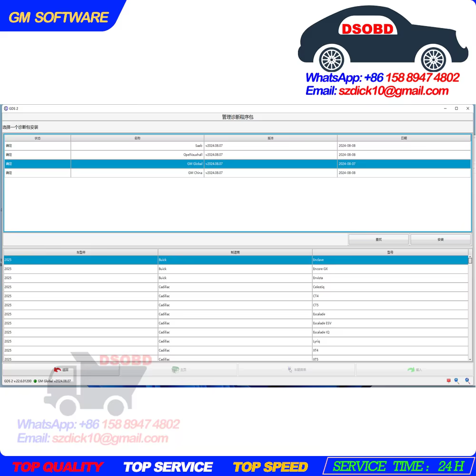Click the search (查找) button

pos(378,239)
